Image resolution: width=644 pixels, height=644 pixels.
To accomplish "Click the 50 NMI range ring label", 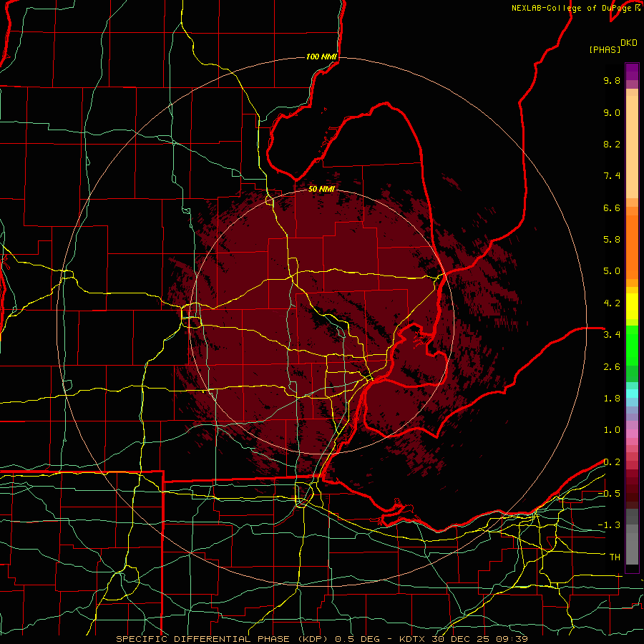I will click(321, 189).
